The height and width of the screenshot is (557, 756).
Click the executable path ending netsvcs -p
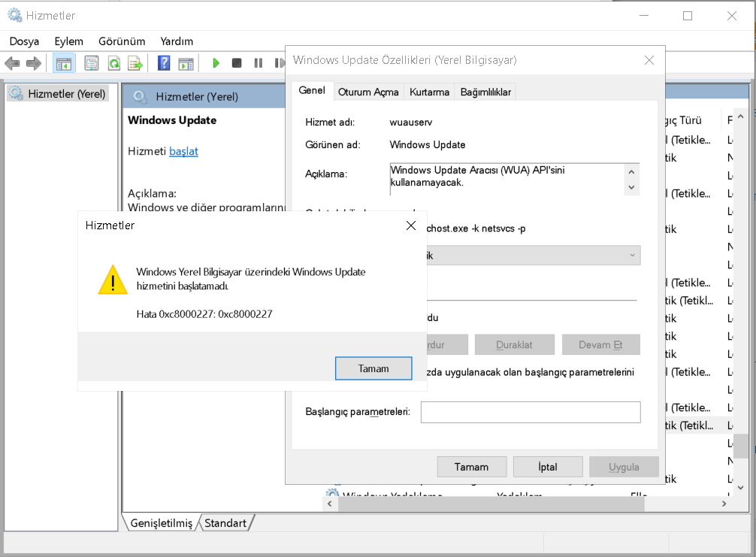(x=476, y=229)
